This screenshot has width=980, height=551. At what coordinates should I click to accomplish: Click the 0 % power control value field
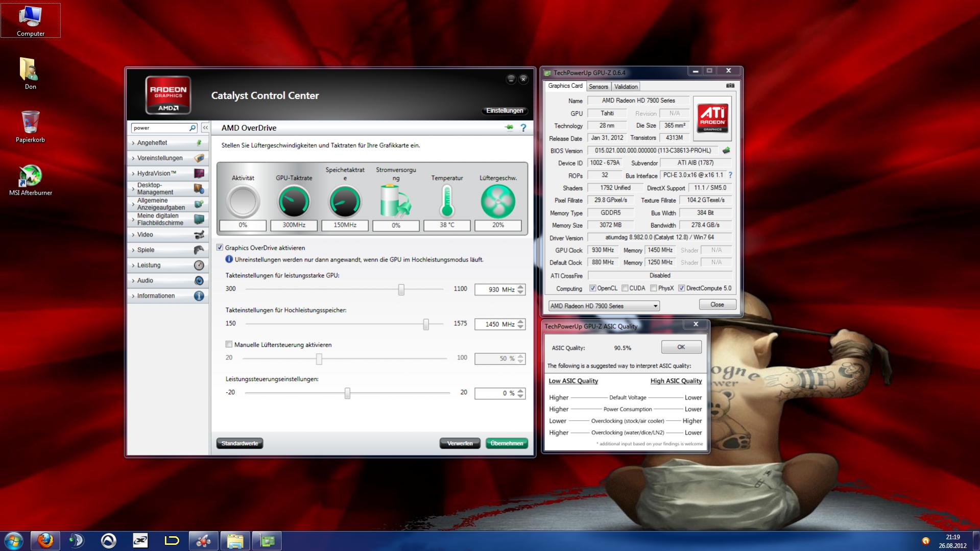click(x=495, y=393)
